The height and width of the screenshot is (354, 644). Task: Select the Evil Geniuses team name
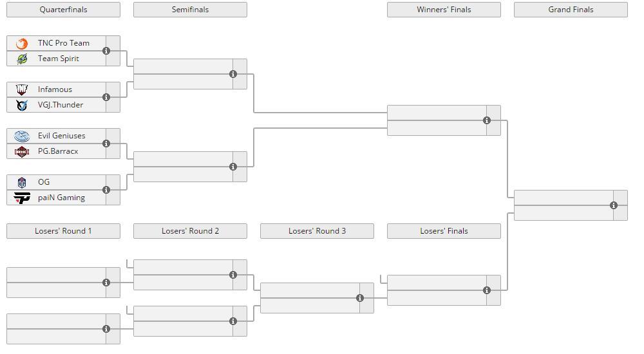(x=61, y=136)
